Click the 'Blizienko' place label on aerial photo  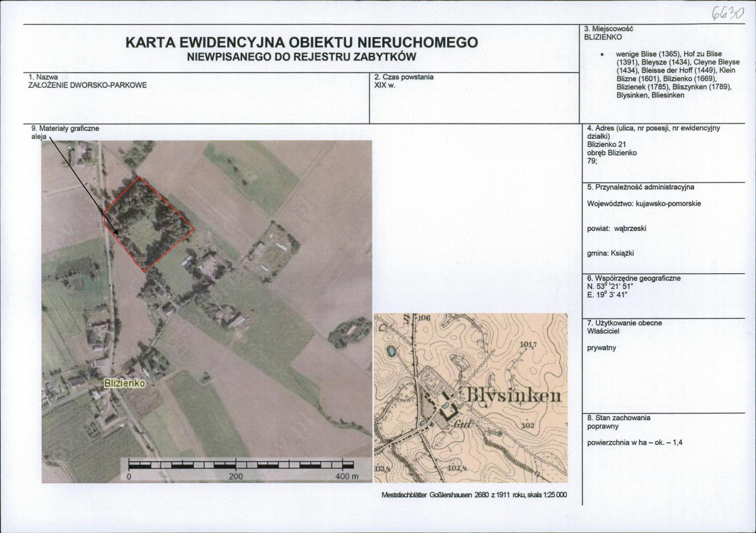[125, 383]
